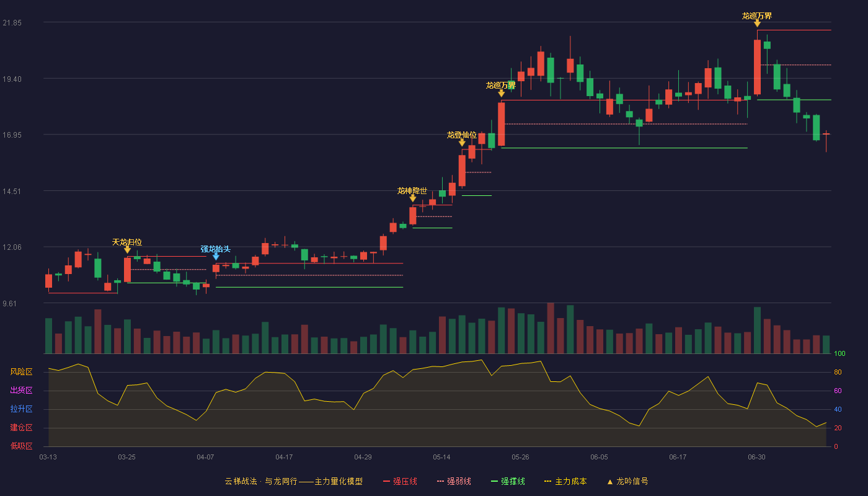Click the magenta 60 indicator scale value
Viewport: 868px width, 496px height.
(x=838, y=391)
